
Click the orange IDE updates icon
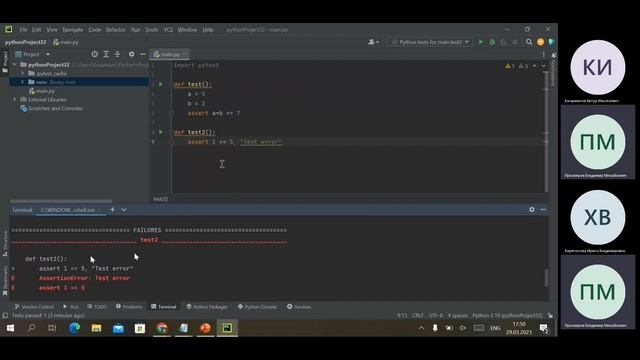540,42
